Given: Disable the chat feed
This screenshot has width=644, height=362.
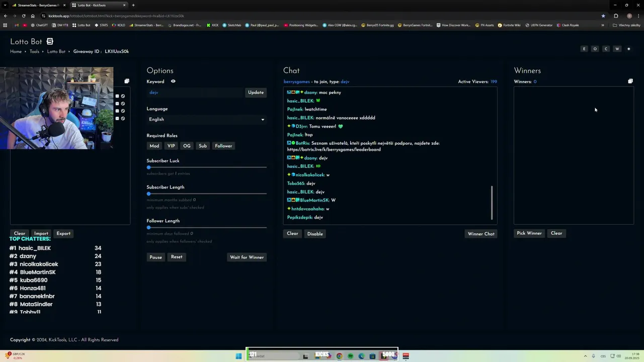Looking at the screenshot, I should click(315, 234).
